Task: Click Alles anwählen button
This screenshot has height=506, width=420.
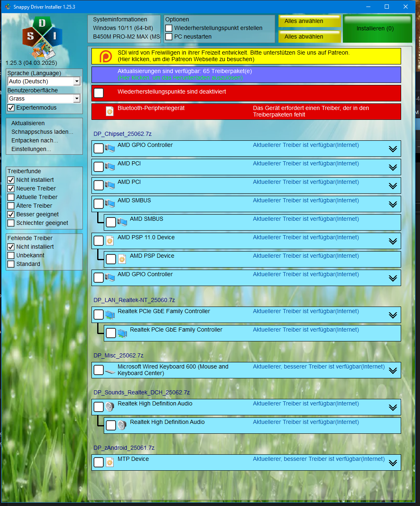Action: [310, 21]
